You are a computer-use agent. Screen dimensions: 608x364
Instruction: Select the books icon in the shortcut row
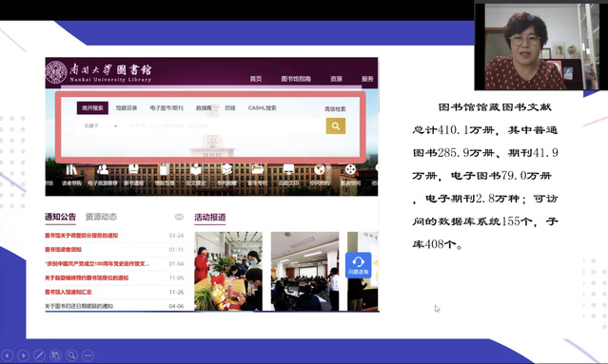click(71, 169)
